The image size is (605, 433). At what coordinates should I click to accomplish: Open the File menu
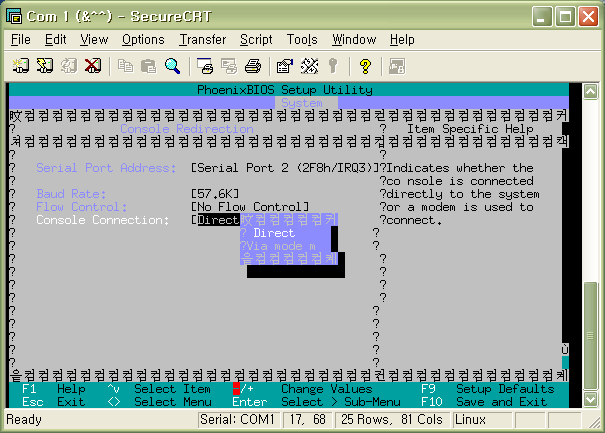click(x=21, y=39)
